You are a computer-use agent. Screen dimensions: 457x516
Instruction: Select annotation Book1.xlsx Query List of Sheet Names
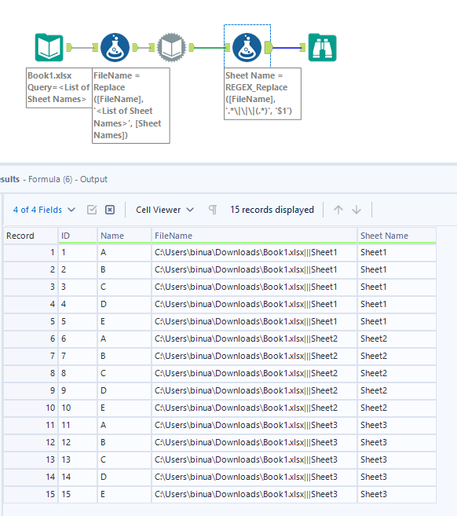(59, 88)
